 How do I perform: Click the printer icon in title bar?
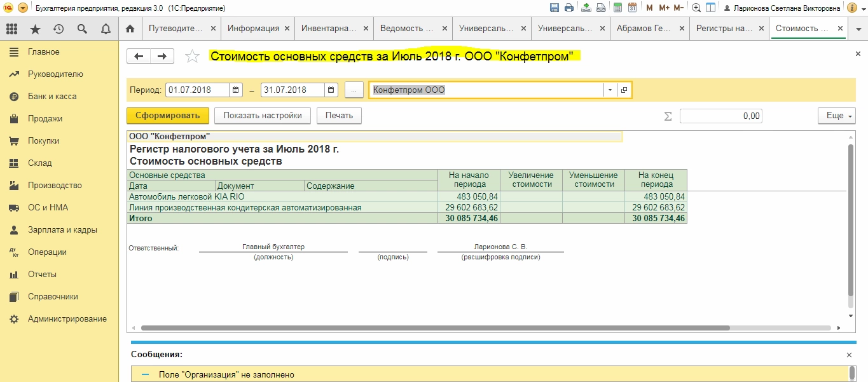569,8
